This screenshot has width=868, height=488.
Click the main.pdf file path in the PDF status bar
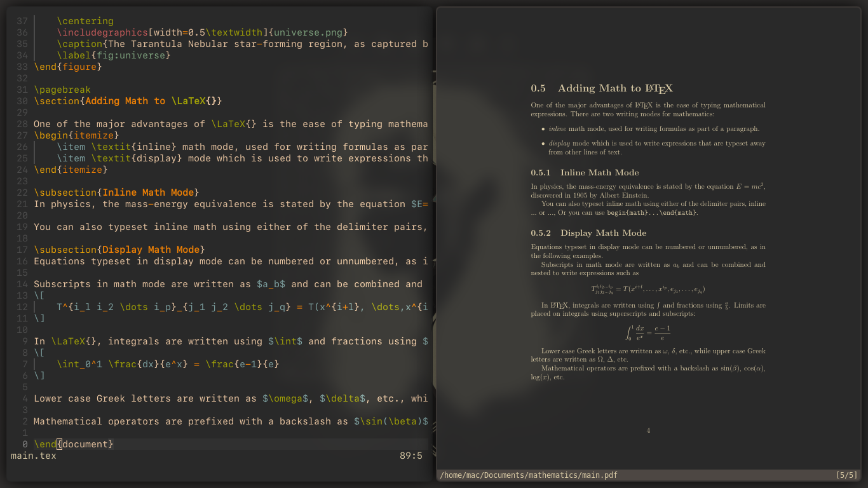click(528, 475)
